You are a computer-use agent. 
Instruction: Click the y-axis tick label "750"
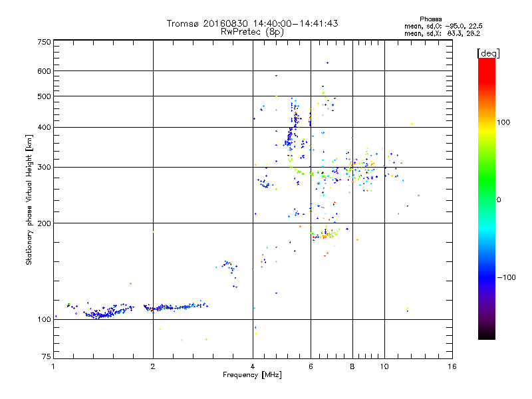pos(44,42)
